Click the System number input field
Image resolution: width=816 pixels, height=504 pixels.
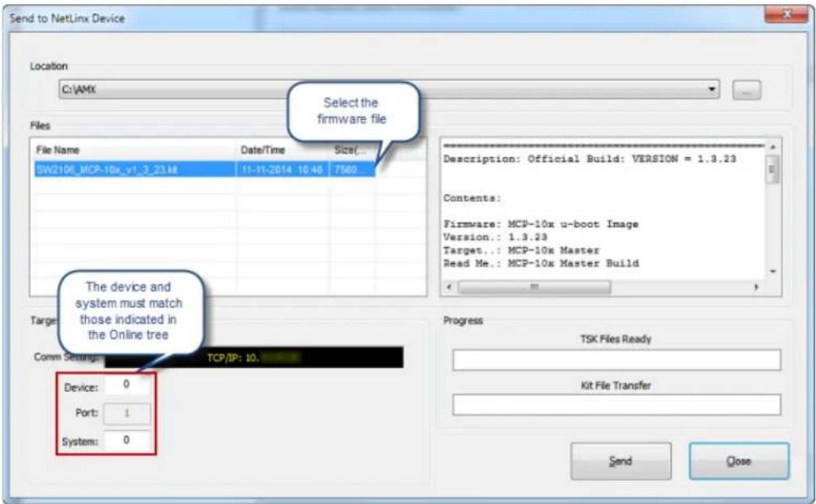point(127,440)
